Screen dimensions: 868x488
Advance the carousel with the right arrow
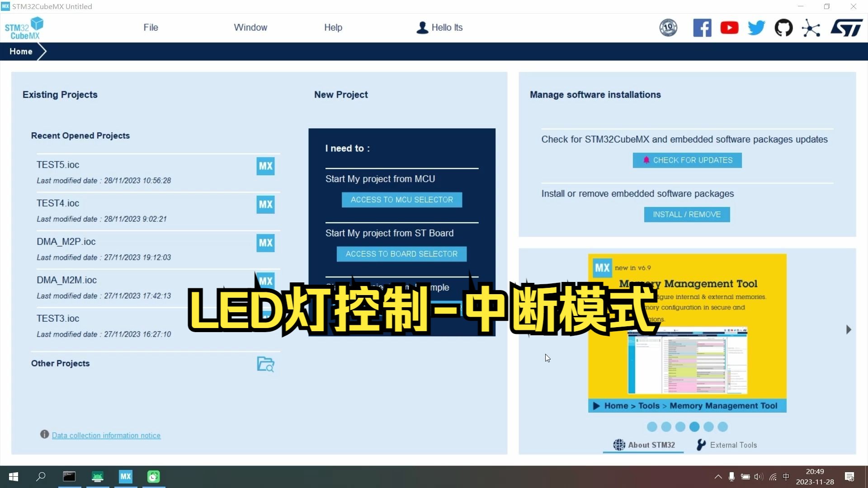pyautogui.click(x=849, y=329)
